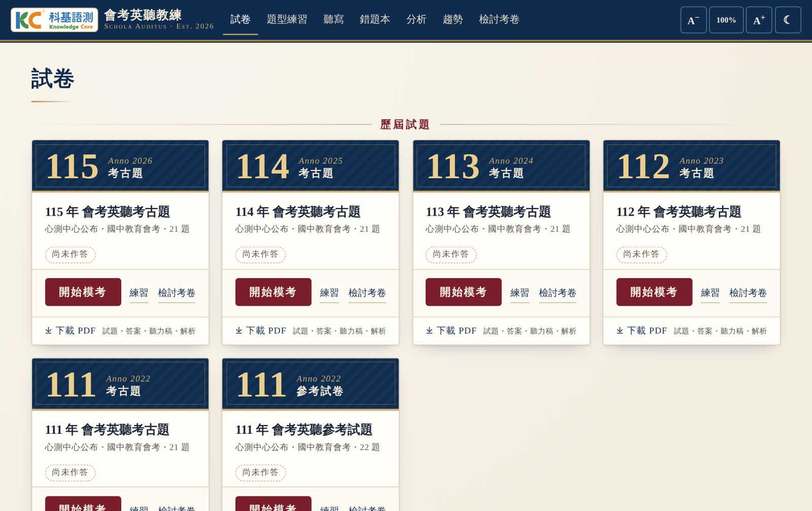812x511 pixels.
Task: Start mock exam for 114 年 paper
Action: tap(274, 292)
